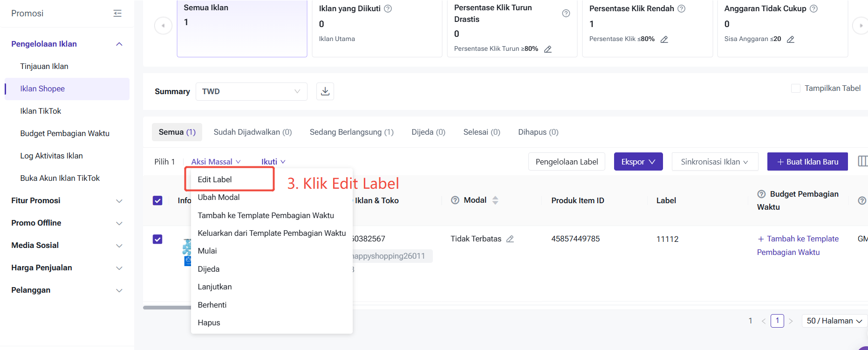Uncheck the select-all header checkbox
This screenshot has width=868, height=350.
(157, 200)
